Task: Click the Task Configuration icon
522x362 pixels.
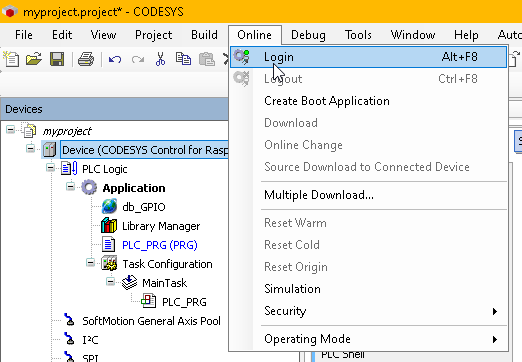Action: pos(109,263)
